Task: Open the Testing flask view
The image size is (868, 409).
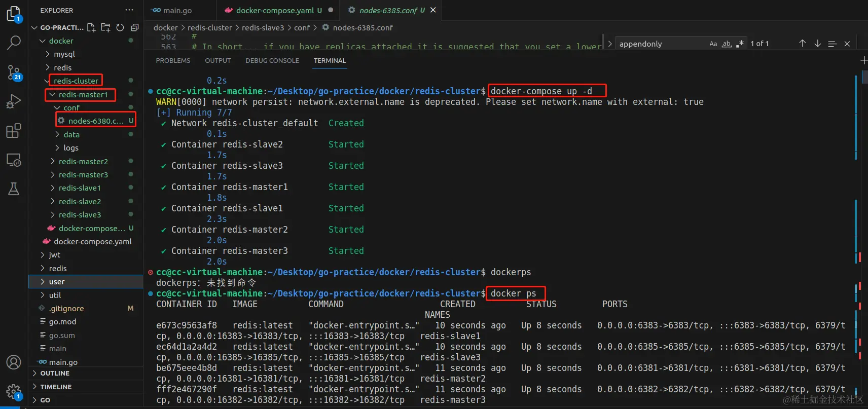Action: point(14,189)
